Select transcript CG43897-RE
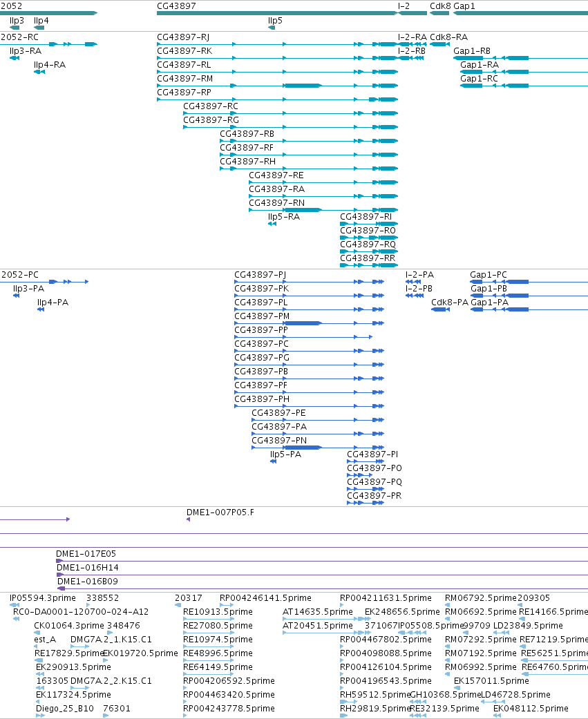 323,182
